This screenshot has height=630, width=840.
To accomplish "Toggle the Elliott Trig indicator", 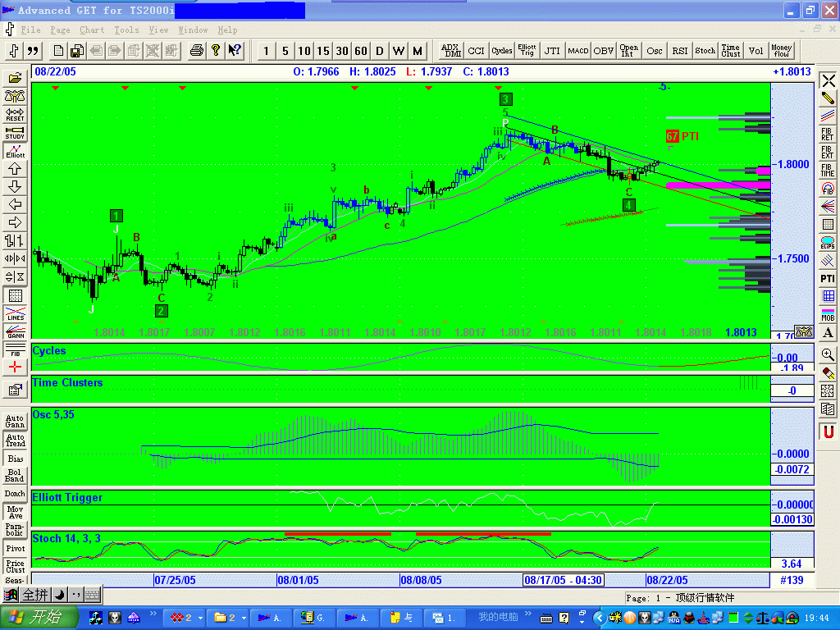I will click(x=527, y=51).
